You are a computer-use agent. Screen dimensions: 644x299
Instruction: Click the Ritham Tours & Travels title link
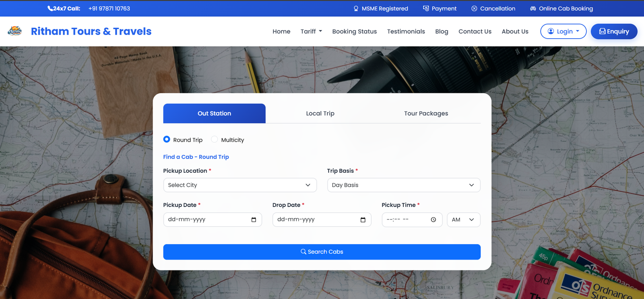pos(91,31)
